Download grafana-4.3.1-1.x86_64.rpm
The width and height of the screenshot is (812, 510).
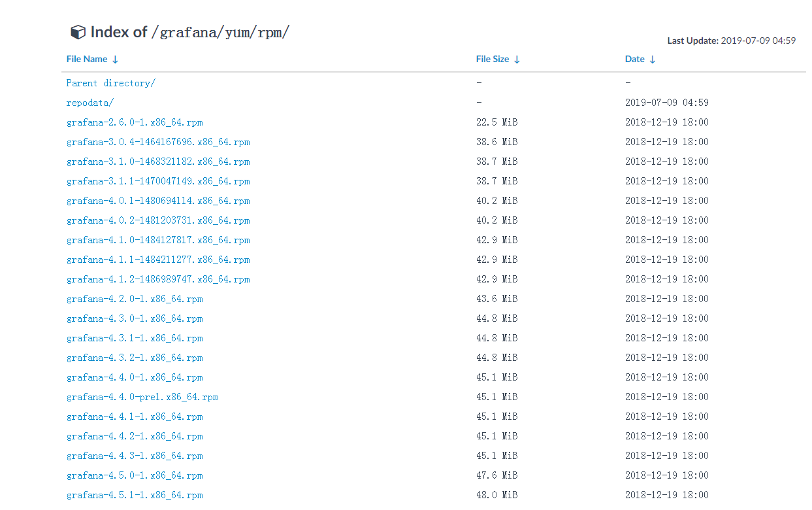click(135, 338)
